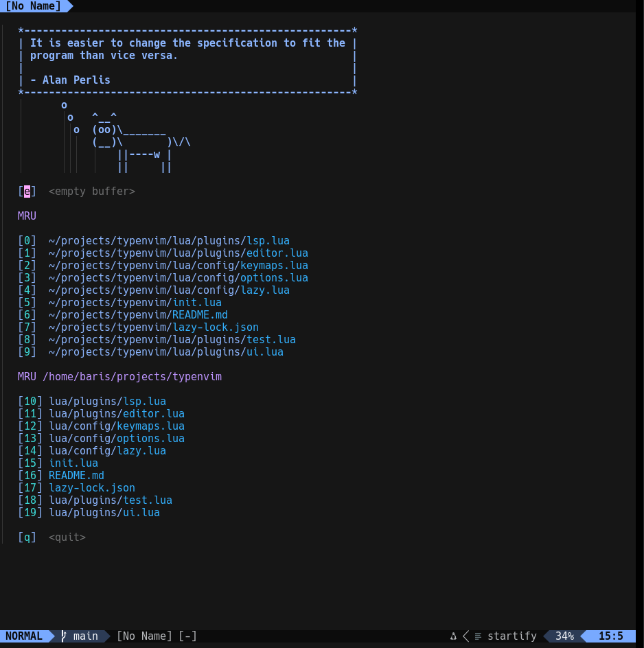
Task: Open the empty buffer entry [e]
Action: pos(27,192)
